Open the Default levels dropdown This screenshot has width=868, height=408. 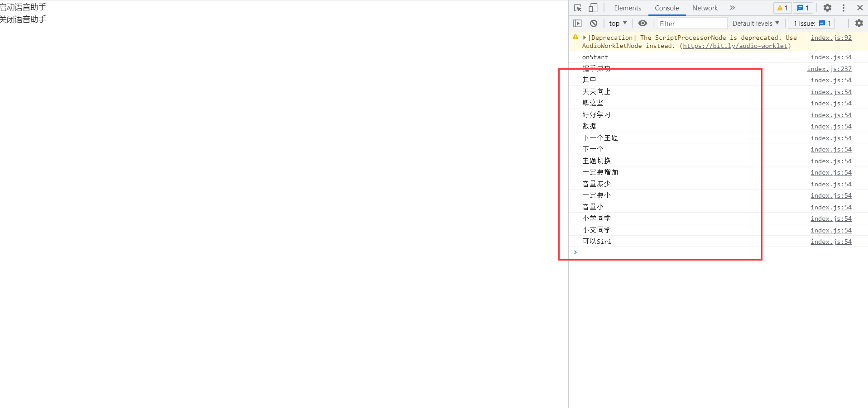click(755, 23)
